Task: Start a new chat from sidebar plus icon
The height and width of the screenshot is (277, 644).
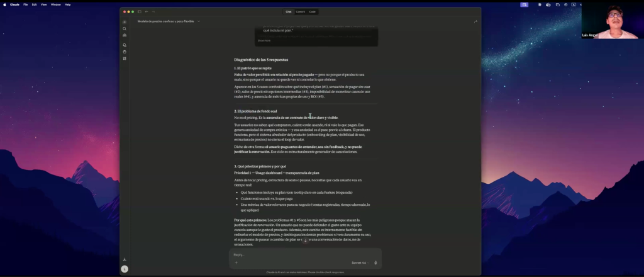Action: [x=125, y=22]
